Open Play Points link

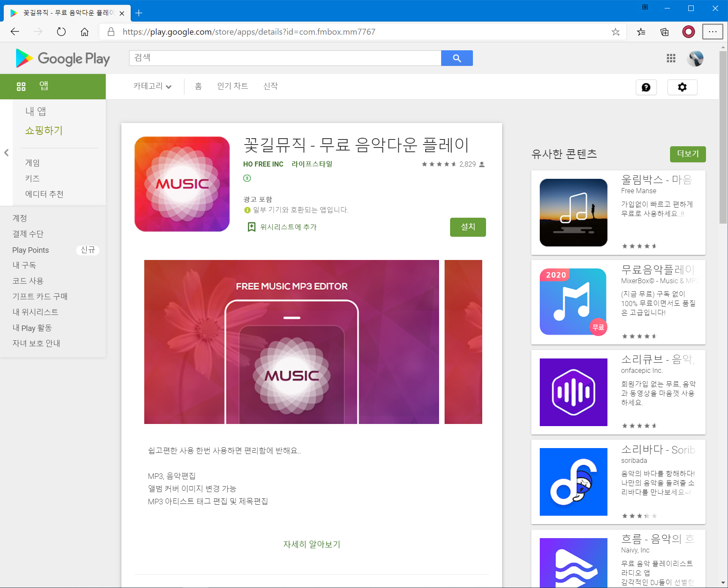(x=30, y=250)
